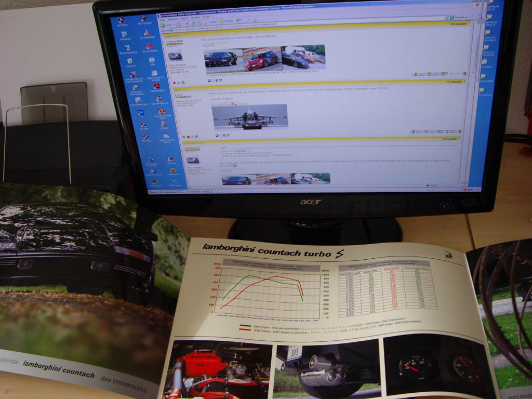Open the Datei menu in Internet Explorer
Viewport: 532px width, 399px height.
point(162,20)
